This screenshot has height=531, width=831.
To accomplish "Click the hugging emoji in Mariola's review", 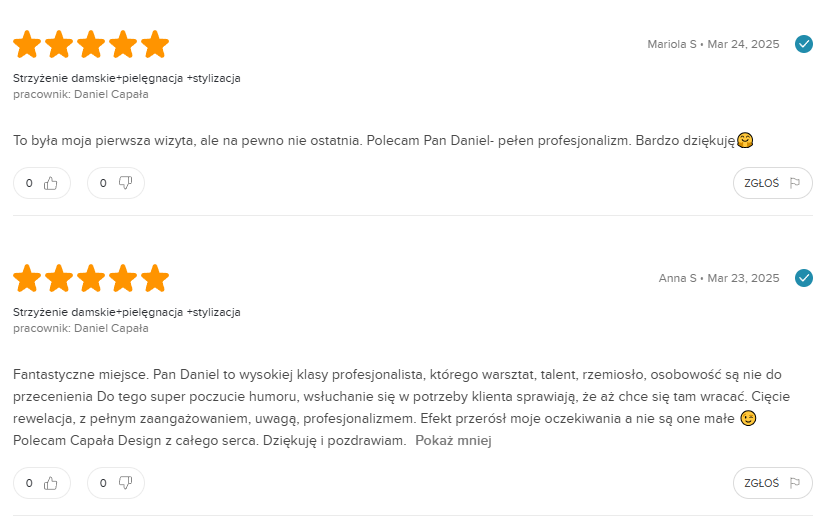I will click(744, 140).
